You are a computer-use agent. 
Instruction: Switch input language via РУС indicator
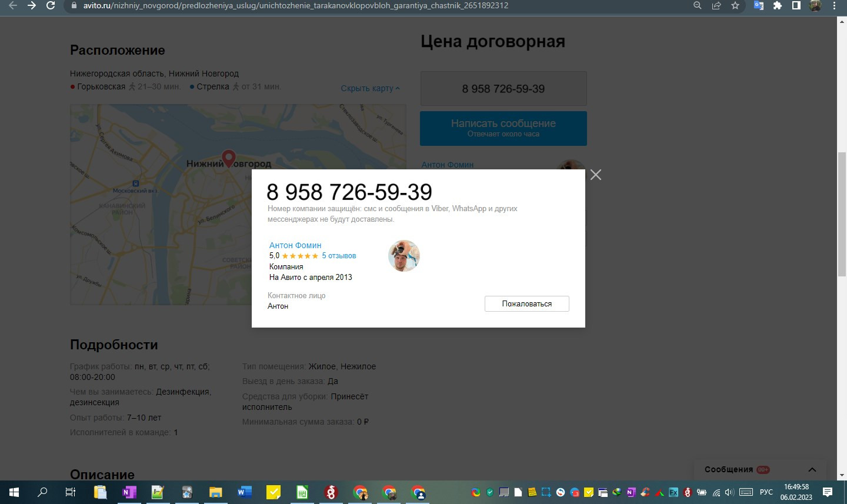pos(766,492)
